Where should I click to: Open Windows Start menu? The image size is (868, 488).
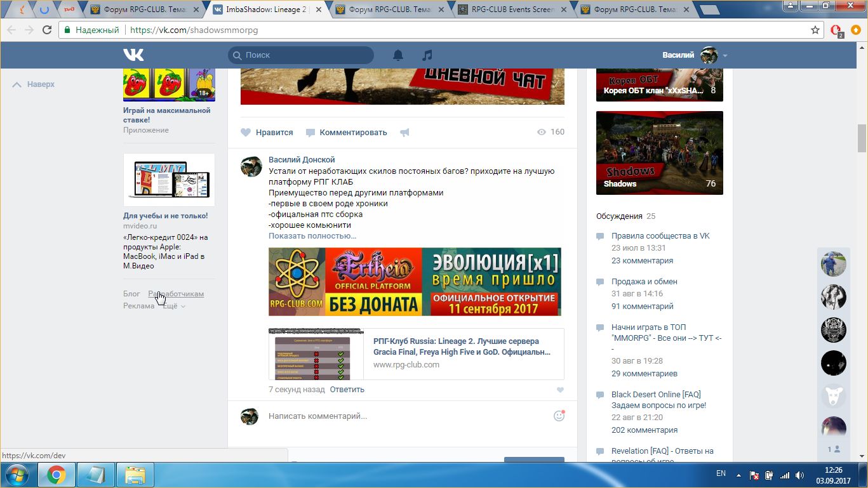pos(18,474)
